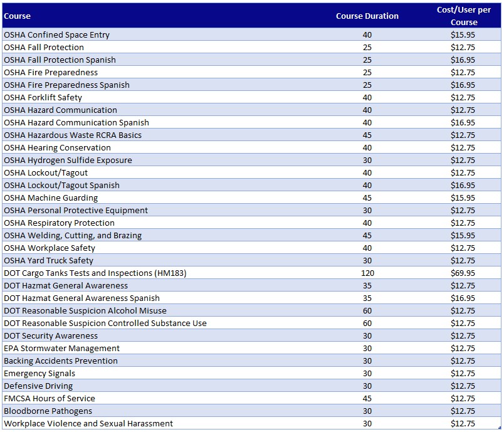Select the 'OSHA Hazard Communication' course cell
Viewport: 504px width, 432px height.
[x=60, y=110]
